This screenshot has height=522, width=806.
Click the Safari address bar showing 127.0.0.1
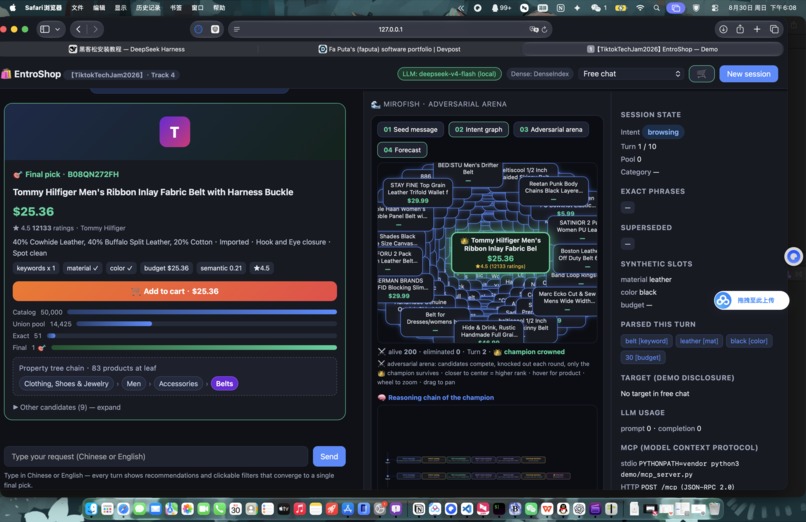point(391,29)
